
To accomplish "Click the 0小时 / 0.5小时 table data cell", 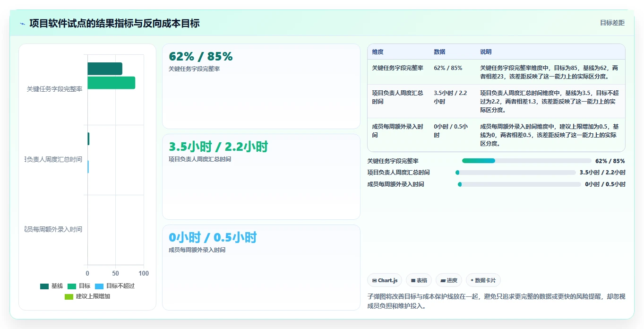I will 451,131.
